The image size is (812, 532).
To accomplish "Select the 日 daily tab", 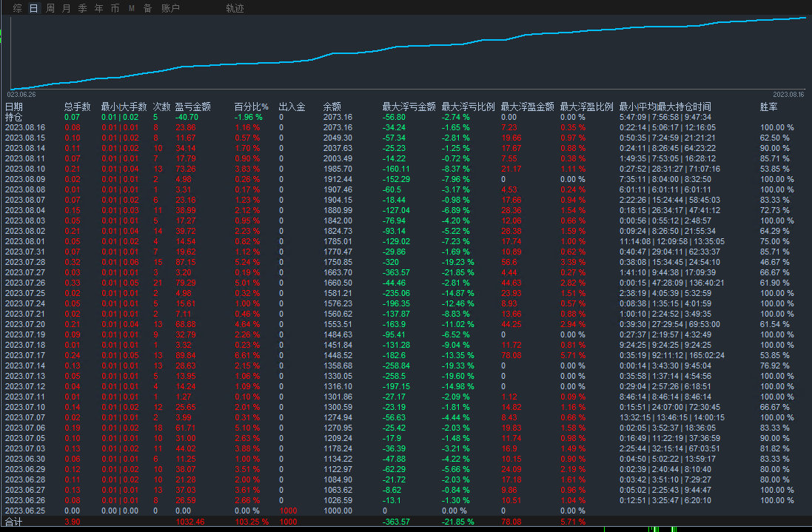I will [33, 8].
